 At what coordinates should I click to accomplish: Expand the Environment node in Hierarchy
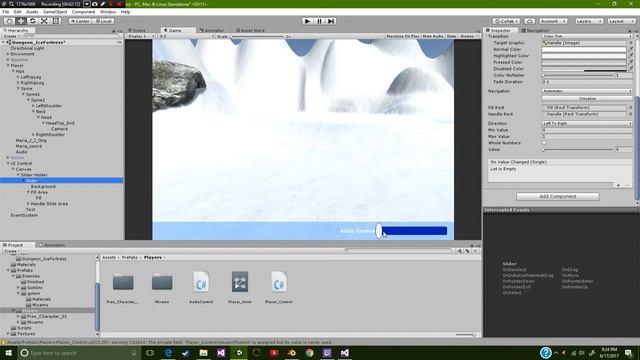(x=8, y=54)
